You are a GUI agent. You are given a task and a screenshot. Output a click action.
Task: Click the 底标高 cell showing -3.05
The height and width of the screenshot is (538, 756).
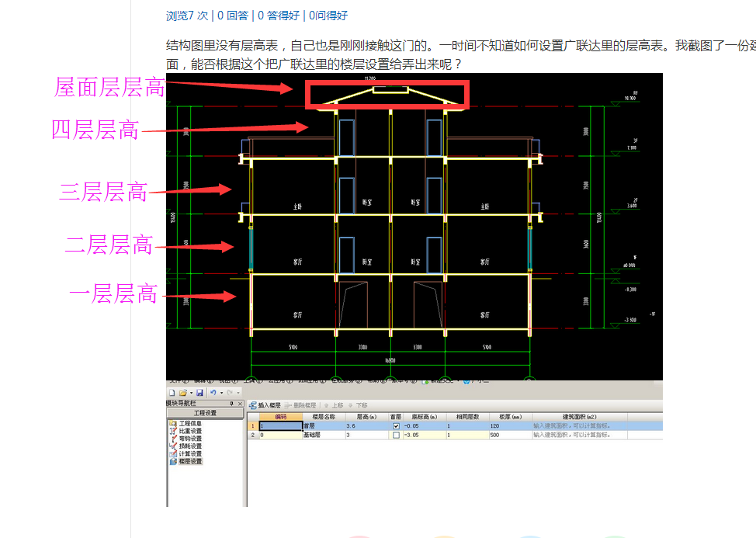[425, 435]
